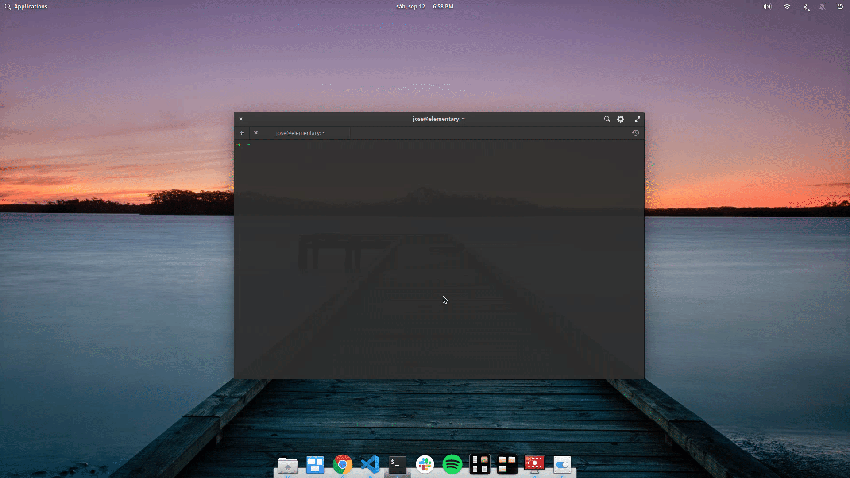The height and width of the screenshot is (478, 850).
Task: Open the Wi-Fi network indicator
Action: (x=787, y=7)
